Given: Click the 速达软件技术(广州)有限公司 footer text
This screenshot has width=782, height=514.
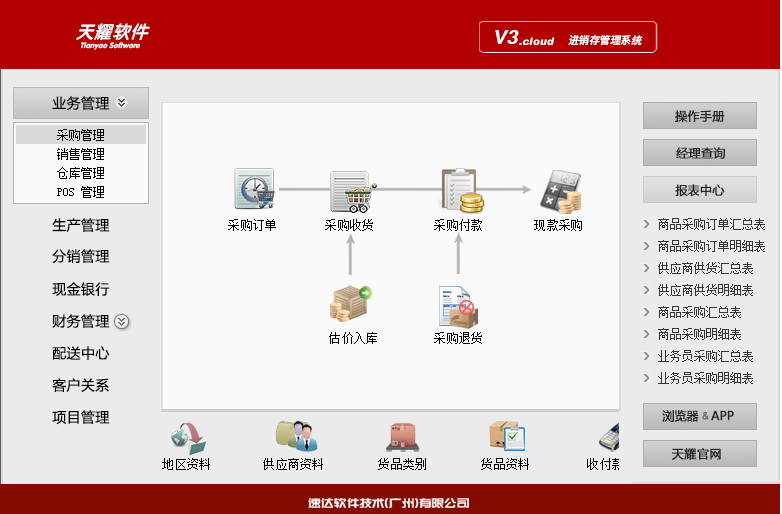Looking at the screenshot, I should tap(389, 503).
